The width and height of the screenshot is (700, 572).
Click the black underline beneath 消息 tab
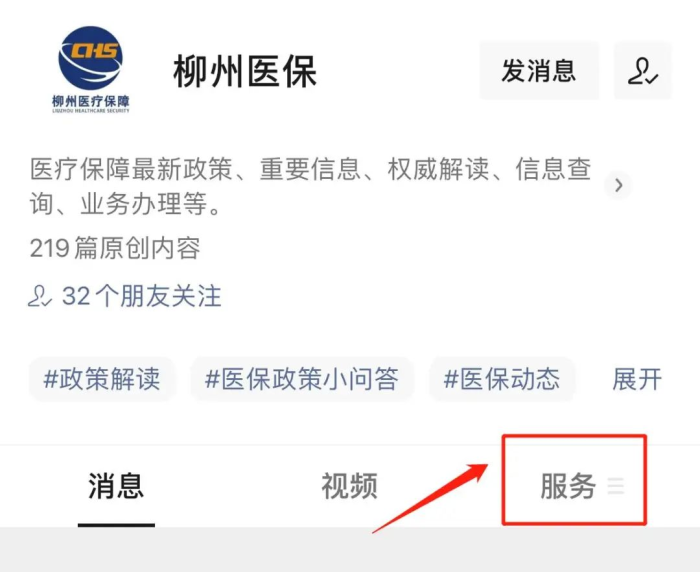tap(116, 525)
